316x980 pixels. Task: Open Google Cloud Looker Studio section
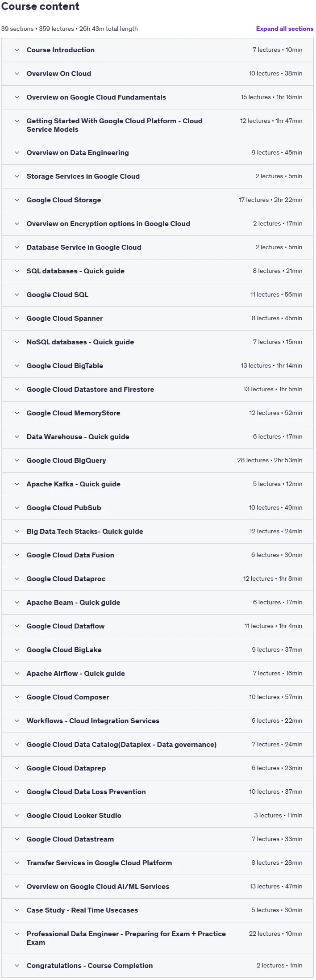coord(158,816)
